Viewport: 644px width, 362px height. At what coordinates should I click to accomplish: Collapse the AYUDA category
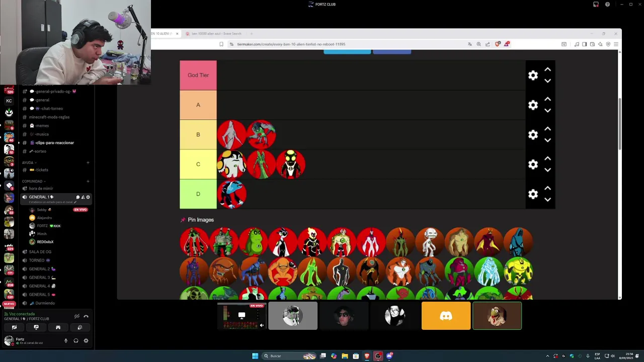[29, 163]
